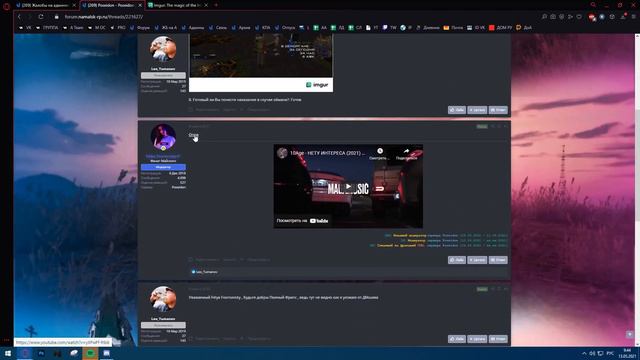
Task: Play the embedded YouTube video
Action: [348, 187]
